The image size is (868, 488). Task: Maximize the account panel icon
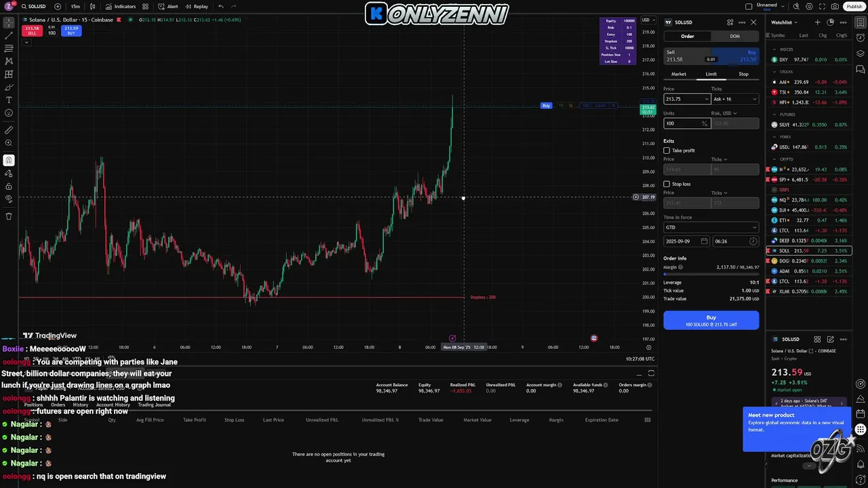pos(651,373)
